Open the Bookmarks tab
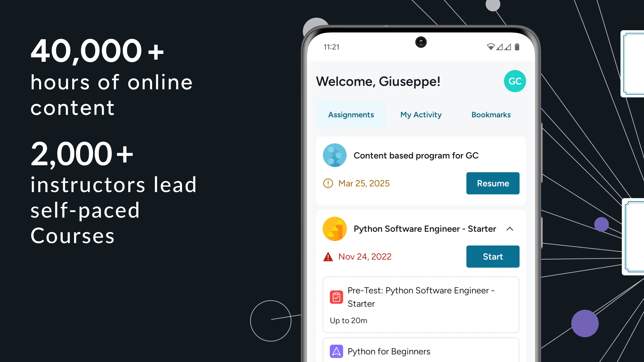The width and height of the screenshot is (644, 362). pyautogui.click(x=491, y=115)
